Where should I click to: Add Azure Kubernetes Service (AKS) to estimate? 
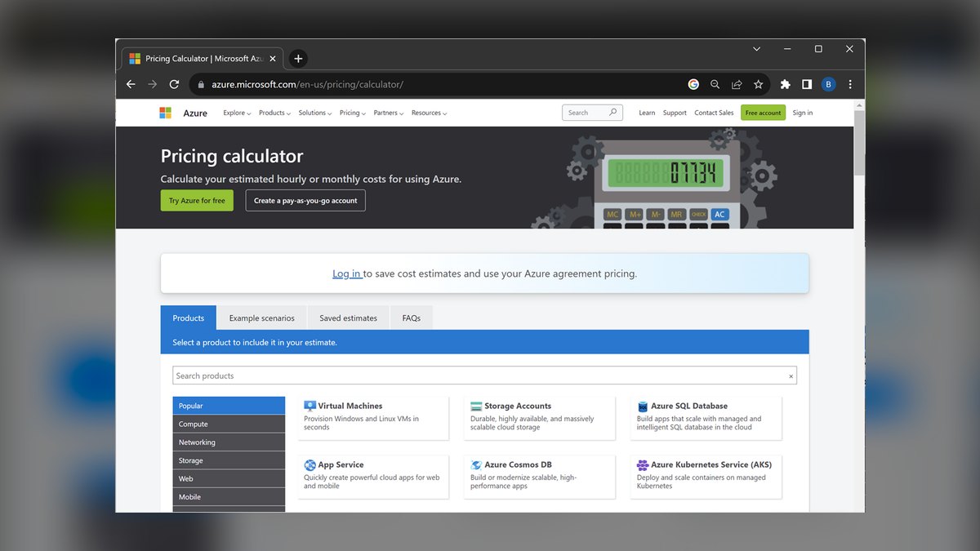[706, 477]
